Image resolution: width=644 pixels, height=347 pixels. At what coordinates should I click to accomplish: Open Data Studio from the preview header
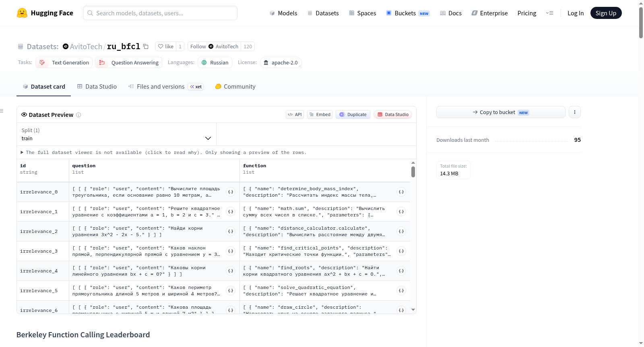pos(393,114)
